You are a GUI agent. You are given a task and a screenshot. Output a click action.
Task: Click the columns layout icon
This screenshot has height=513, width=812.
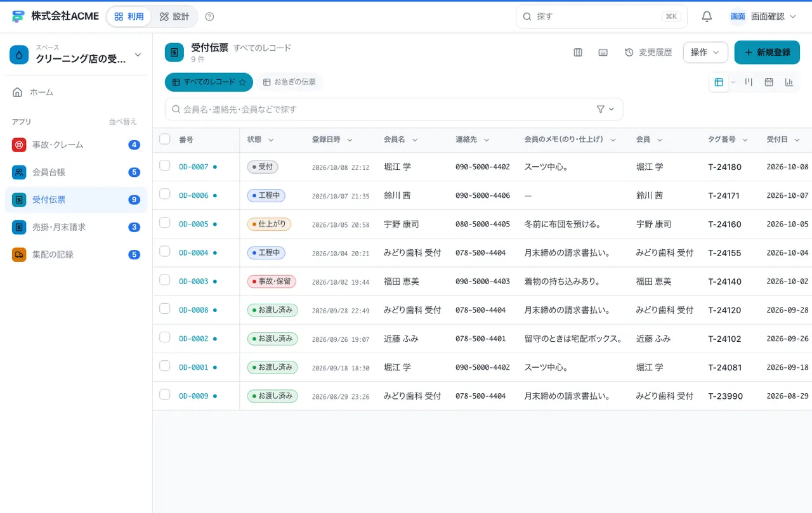click(578, 53)
